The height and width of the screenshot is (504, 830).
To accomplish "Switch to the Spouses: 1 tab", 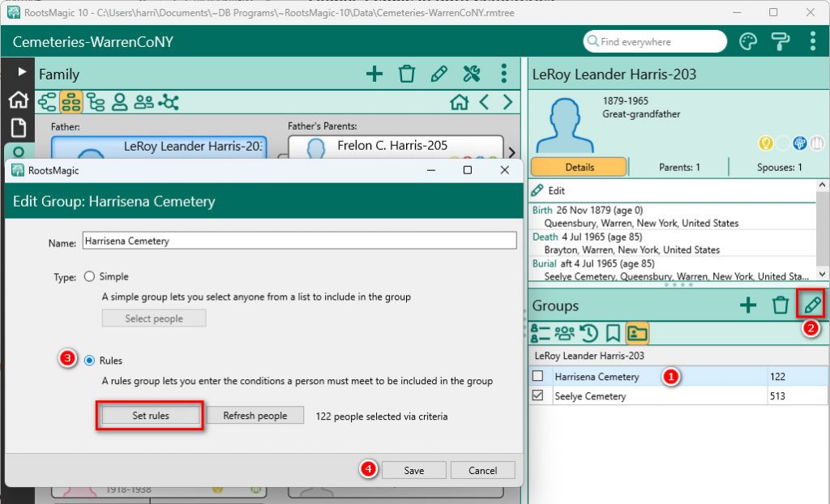I will coord(779,167).
